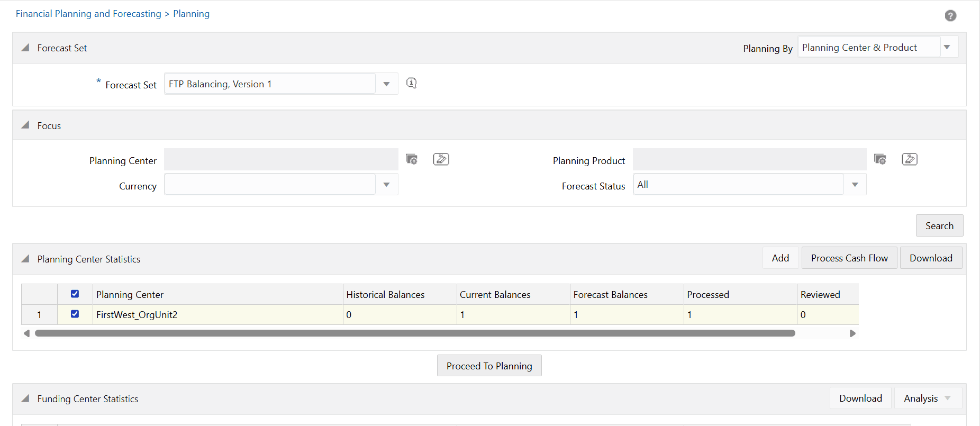Click the help question mark icon
Viewport: 980px width, 426px height.
pos(950,16)
